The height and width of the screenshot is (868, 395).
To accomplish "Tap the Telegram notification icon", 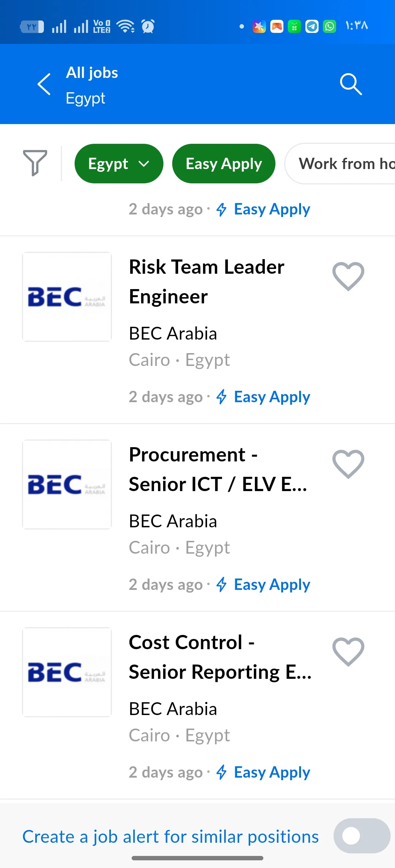I will pos(312,26).
